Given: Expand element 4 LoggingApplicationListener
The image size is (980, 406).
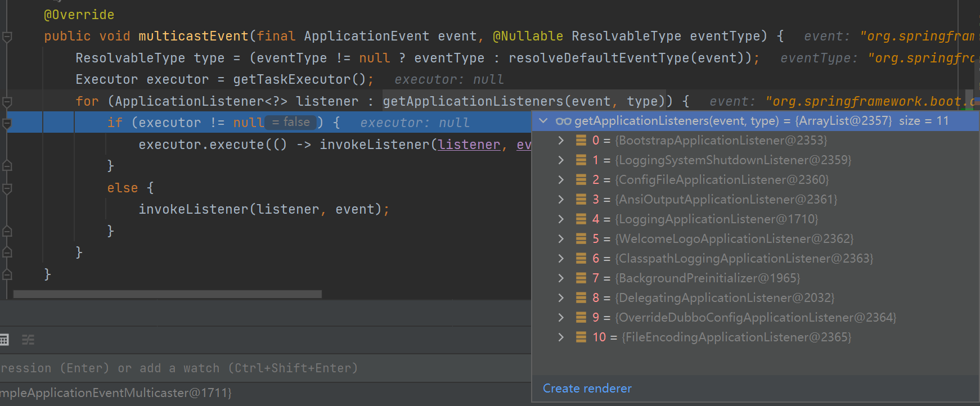Looking at the screenshot, I should (561, 219).
